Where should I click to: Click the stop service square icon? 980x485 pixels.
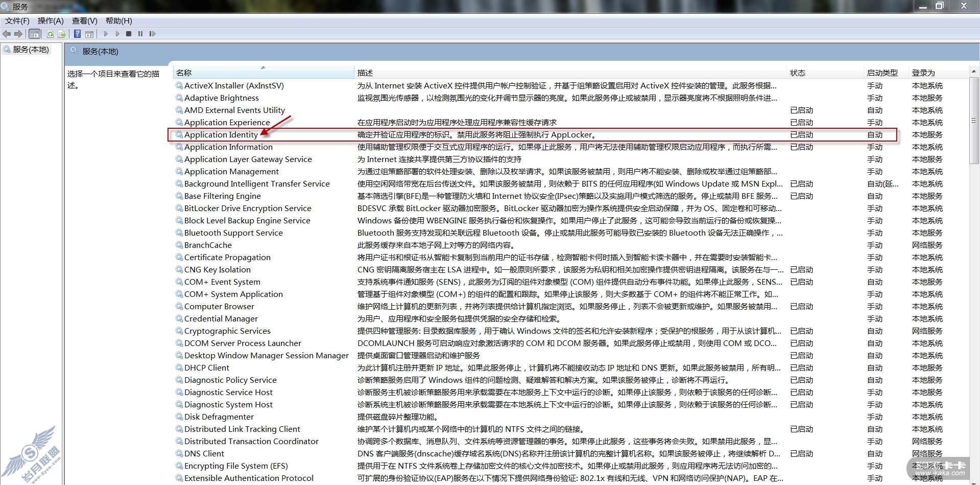129,34
